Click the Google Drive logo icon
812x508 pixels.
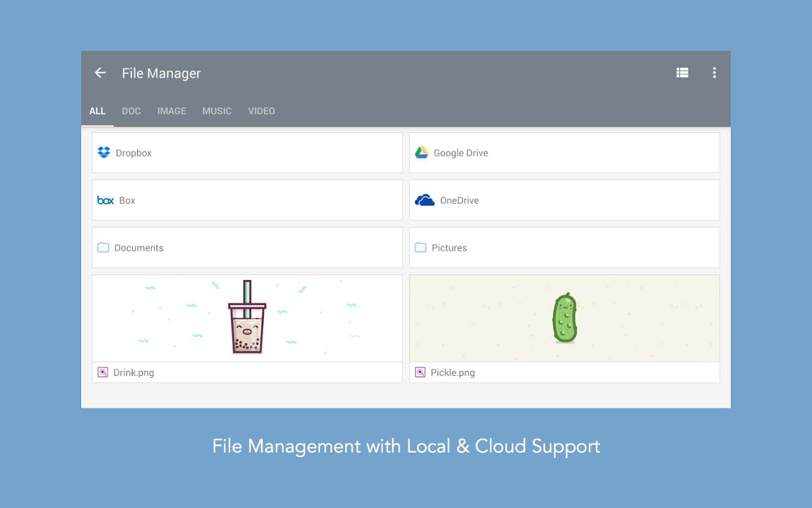click(x=421, y=152)
